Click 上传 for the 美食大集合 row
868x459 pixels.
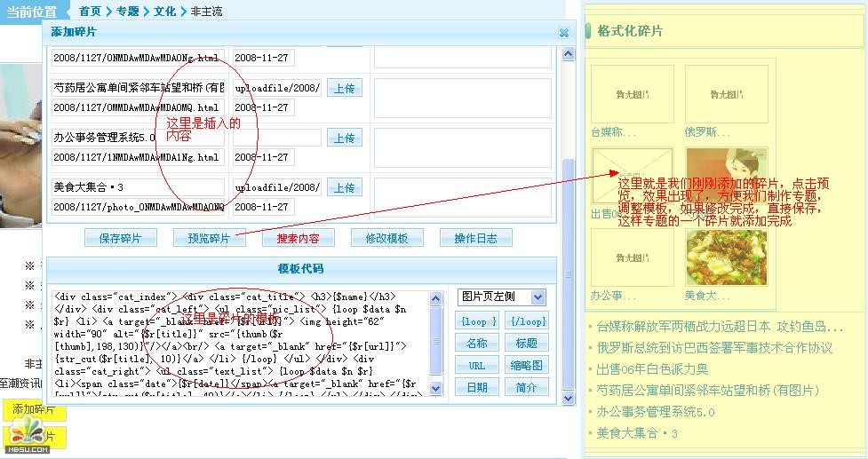tap(345, 187)
